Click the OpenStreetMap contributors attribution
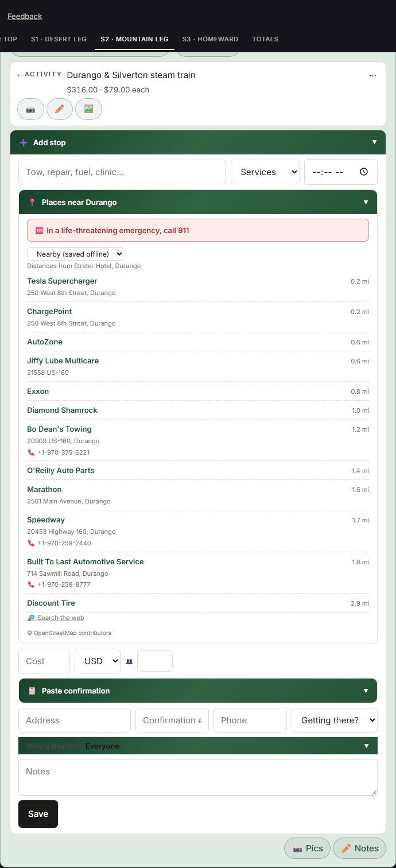The image size is (396, 868). click(69, 633)
